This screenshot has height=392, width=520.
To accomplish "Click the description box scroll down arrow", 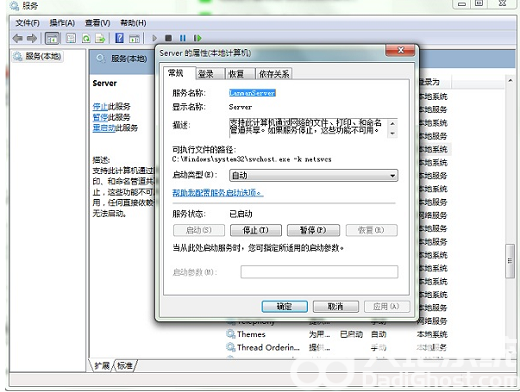I will [x=392, y=133].
